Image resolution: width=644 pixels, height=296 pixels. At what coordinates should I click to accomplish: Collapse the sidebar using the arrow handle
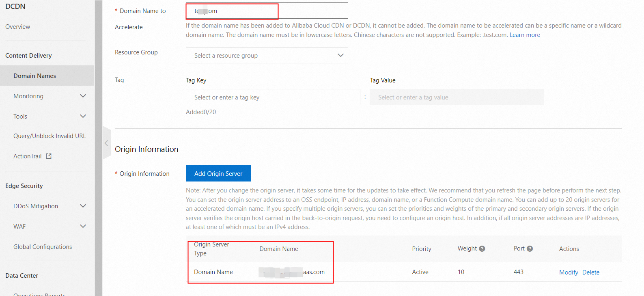point(106,143)
